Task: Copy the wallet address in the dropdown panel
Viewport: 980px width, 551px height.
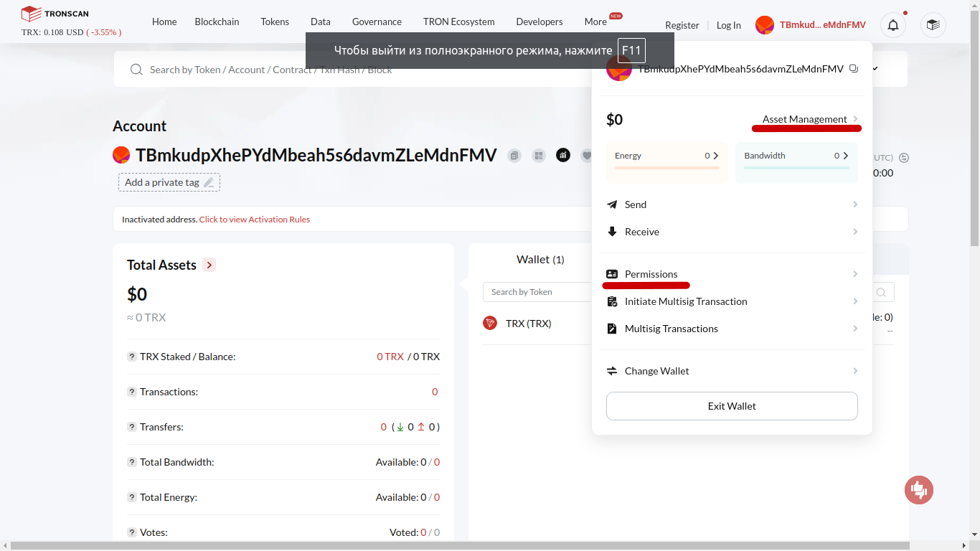Action: click(x=854, y=69)
